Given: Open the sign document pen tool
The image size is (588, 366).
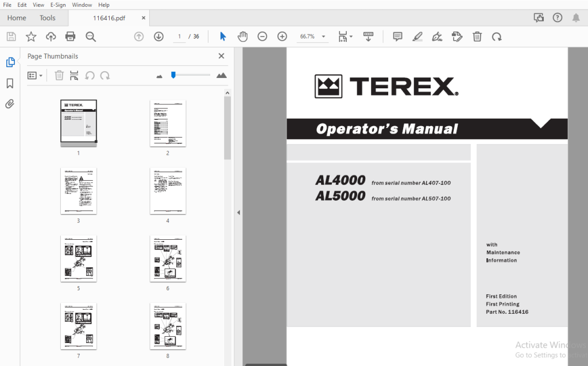Looking at the screenshot, I should coord(437,37).
